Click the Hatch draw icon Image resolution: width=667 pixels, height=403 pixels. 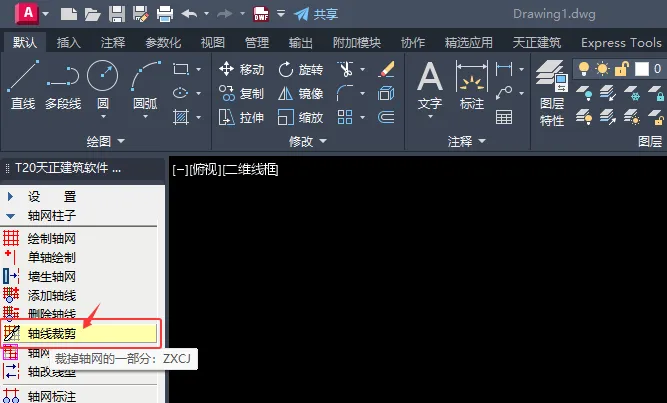(x=181, y=117)
